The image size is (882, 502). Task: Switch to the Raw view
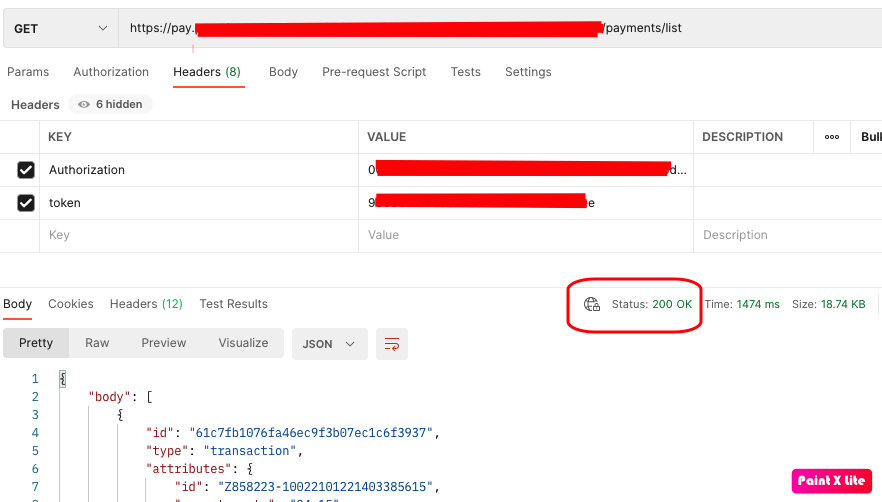click(x=97, y=343)
